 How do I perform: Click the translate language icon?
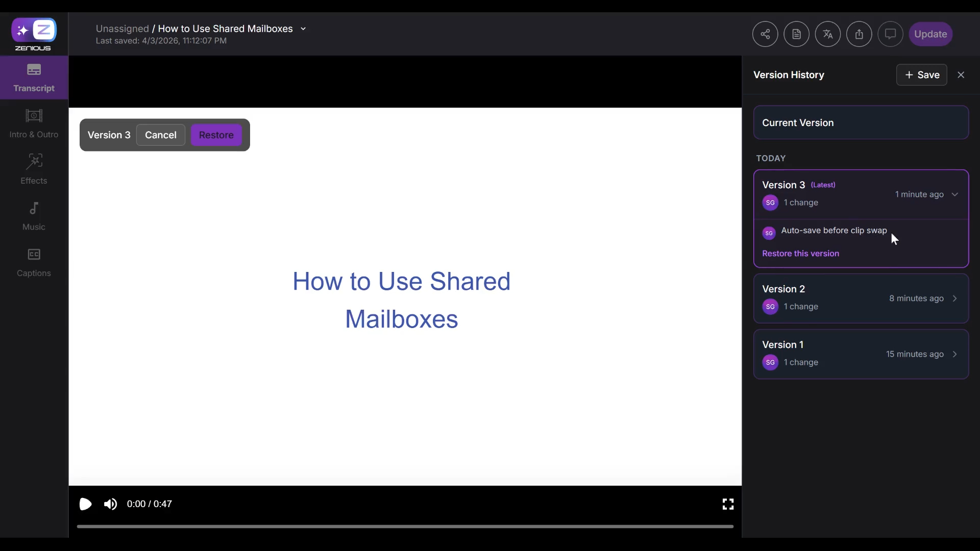click(827, 34)
